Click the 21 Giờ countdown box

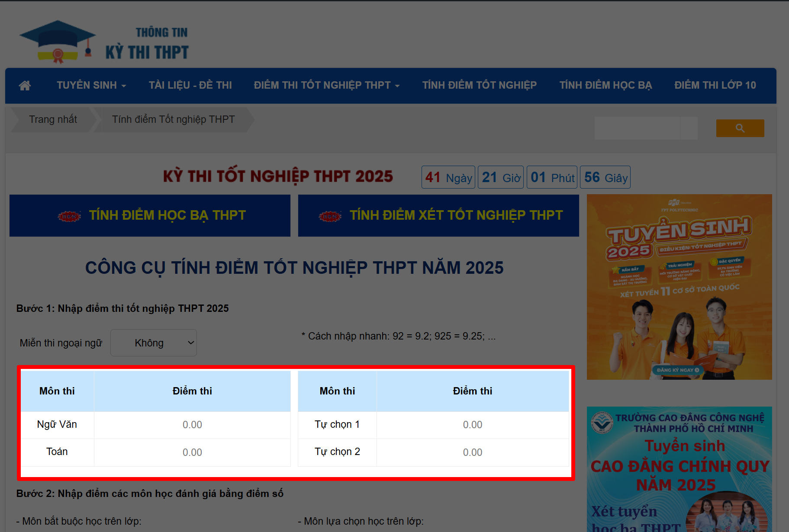coord(501,177)
